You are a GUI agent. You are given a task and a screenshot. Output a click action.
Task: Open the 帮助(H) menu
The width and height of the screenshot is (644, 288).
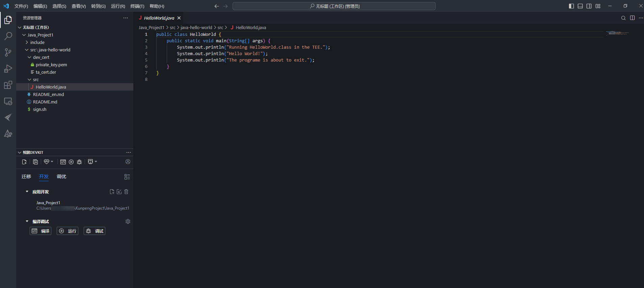[157, 6]
